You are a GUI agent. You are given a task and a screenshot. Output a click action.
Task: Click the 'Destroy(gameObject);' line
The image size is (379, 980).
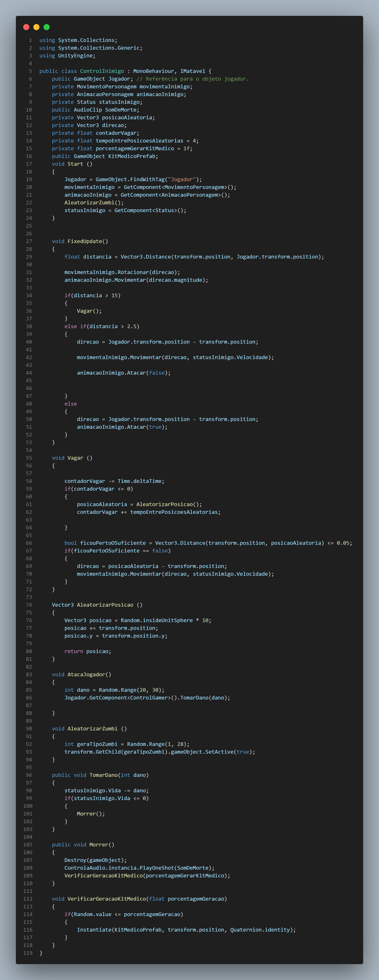[x=95, y=860]
